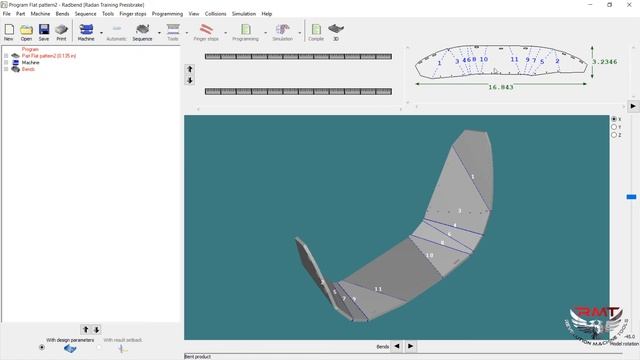Click the blue model rotation slider handle

631,197
